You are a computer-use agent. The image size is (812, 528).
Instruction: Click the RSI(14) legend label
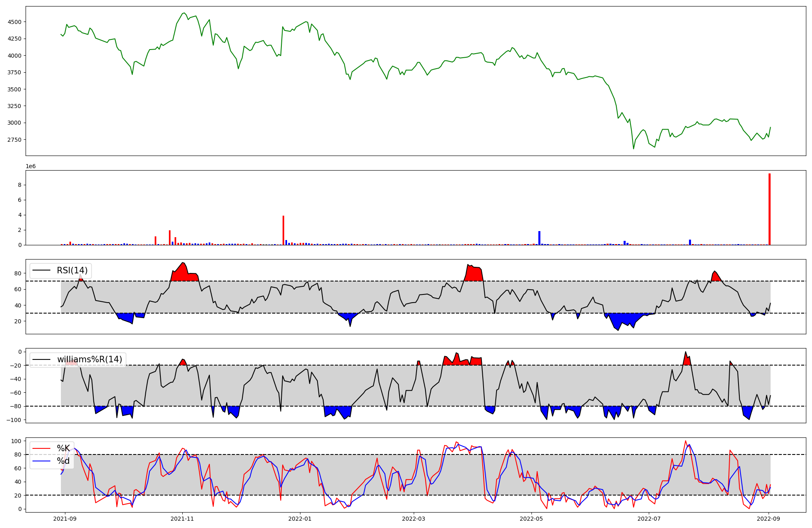point(72,270)
